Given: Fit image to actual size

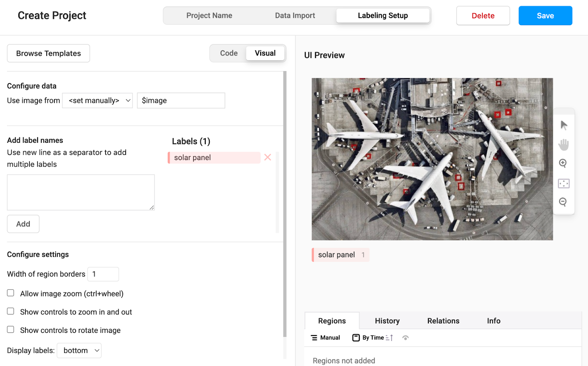Looking at the screenshot, I should tap(564, 183).
